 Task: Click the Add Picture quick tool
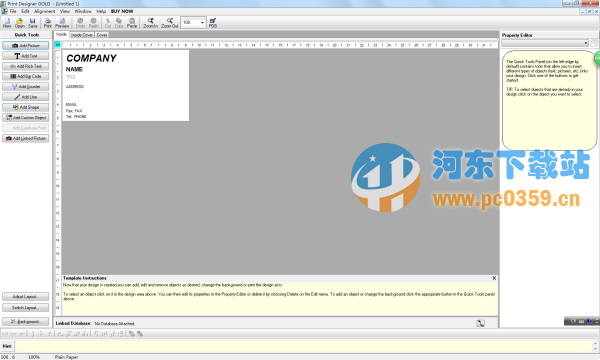click(x=26, y=46)
